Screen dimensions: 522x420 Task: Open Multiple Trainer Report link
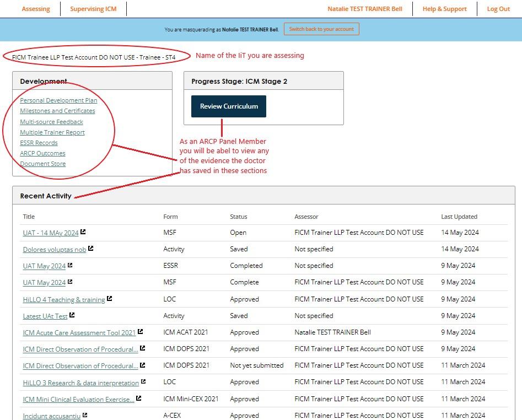52,132
